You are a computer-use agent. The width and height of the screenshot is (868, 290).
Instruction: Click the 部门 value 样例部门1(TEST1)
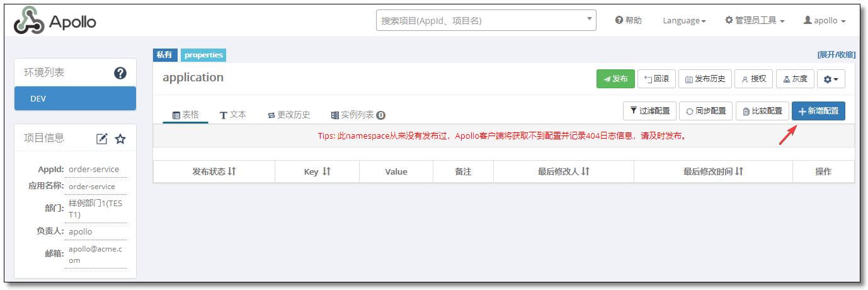[96, 209]
